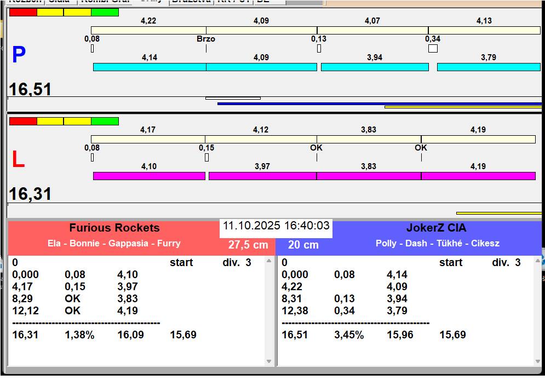545x392 pixels.
Task: Click the red L lane letter
Action: [x=18, y=160]
